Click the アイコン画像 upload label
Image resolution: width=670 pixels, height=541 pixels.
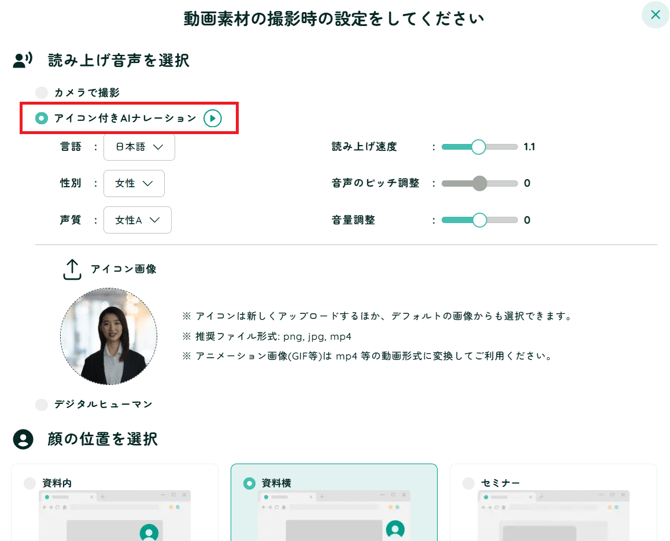(123, 269)
